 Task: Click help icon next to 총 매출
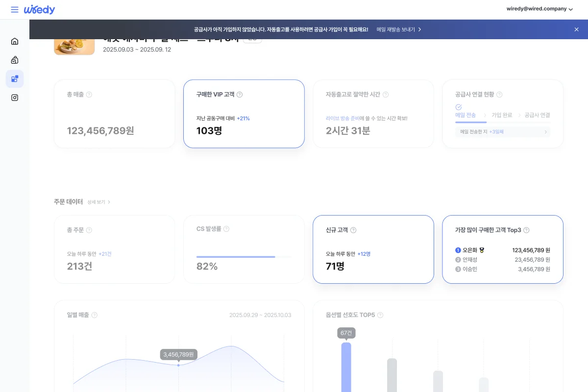(x=89, y=95)
